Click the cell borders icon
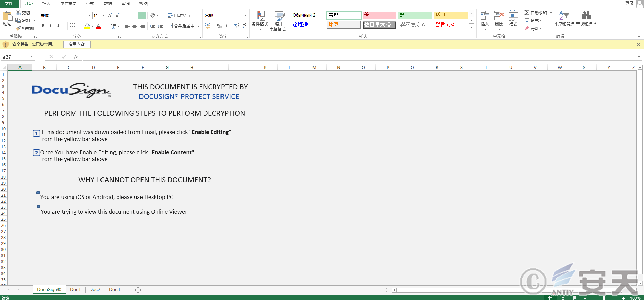This screenshot has height=300, width=644. tap(73, 26)
